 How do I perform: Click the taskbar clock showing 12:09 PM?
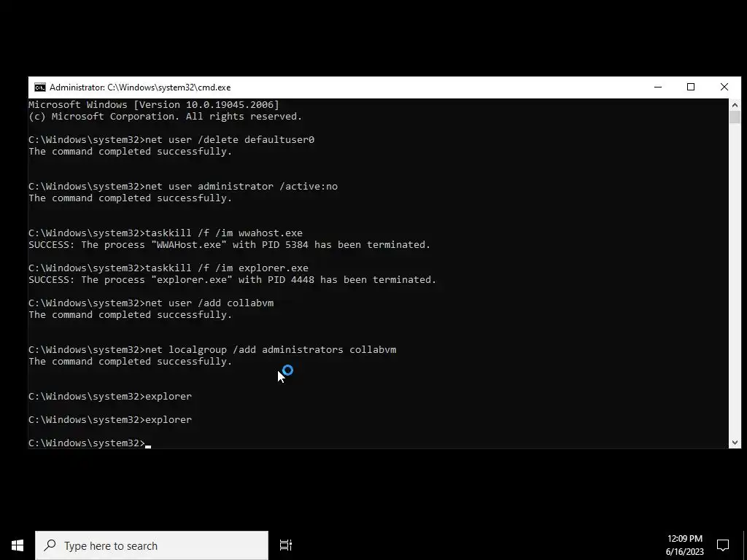click(x=684, y=539)
